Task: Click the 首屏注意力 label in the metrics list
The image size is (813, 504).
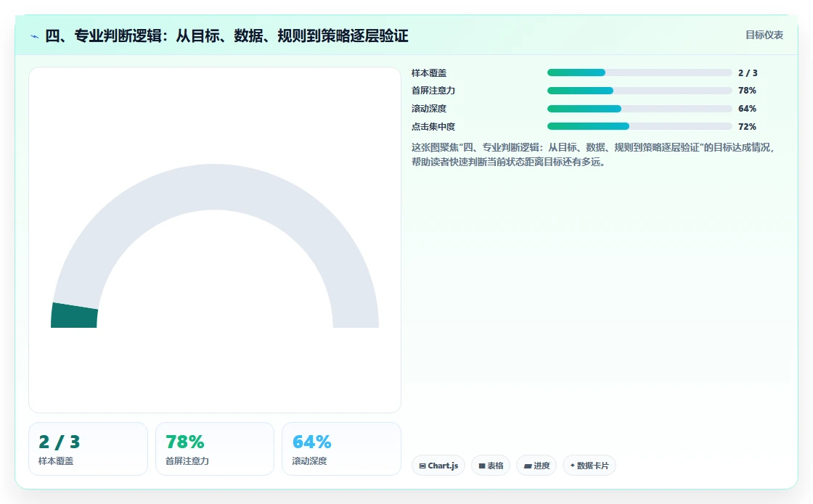Action: 433,91
